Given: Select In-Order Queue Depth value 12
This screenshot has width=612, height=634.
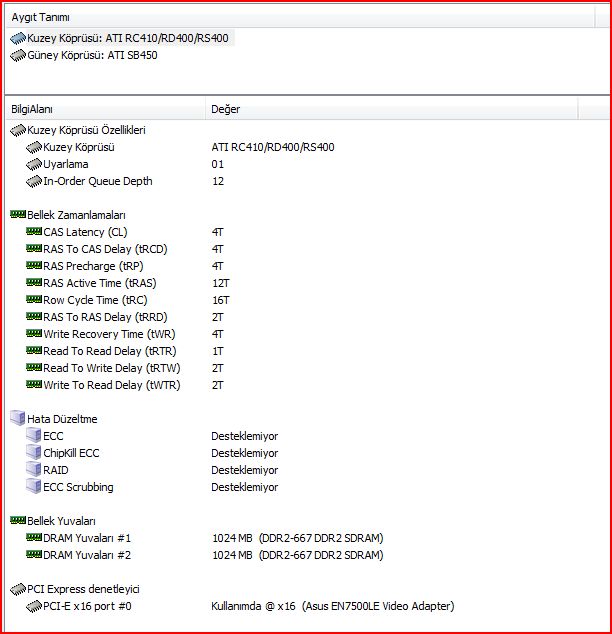Looking at the screenshot, I should 218,181.
